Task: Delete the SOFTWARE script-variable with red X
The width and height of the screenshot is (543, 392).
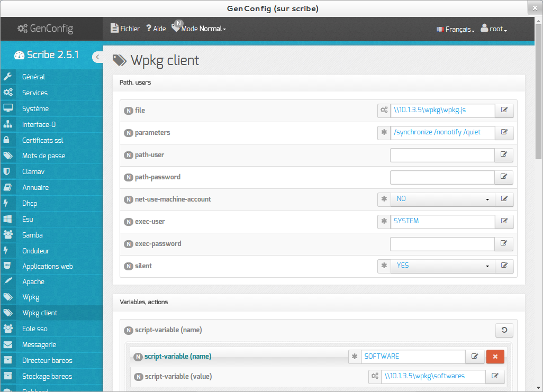Action: click(x=495, y=357)
